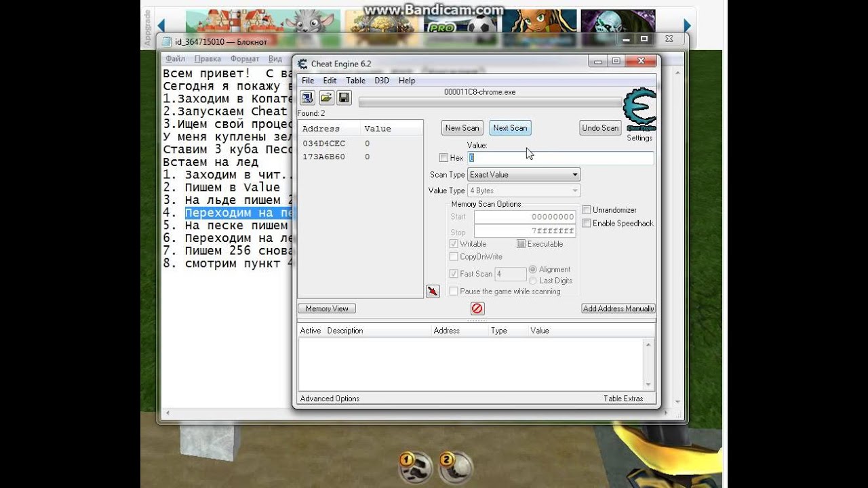
Task: Click the Value column header in results
Action: [378, 129]
